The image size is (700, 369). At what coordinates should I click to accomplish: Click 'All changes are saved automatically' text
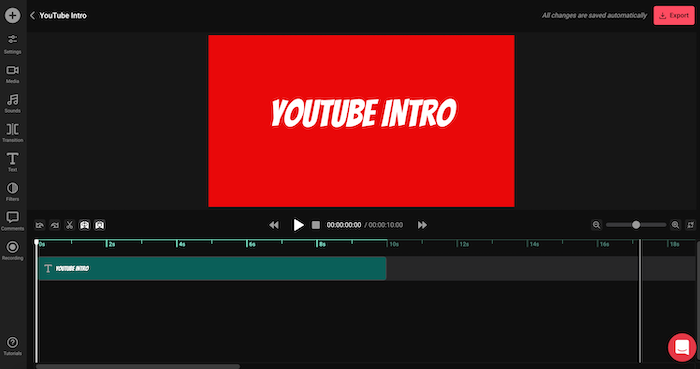[594, 16]
